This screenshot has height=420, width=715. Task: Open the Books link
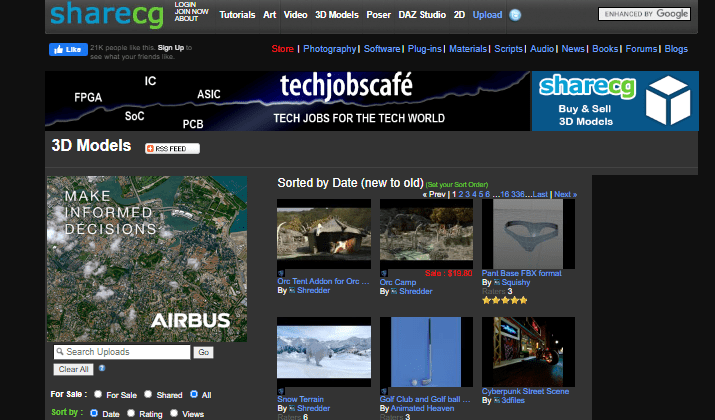[605, 49]
